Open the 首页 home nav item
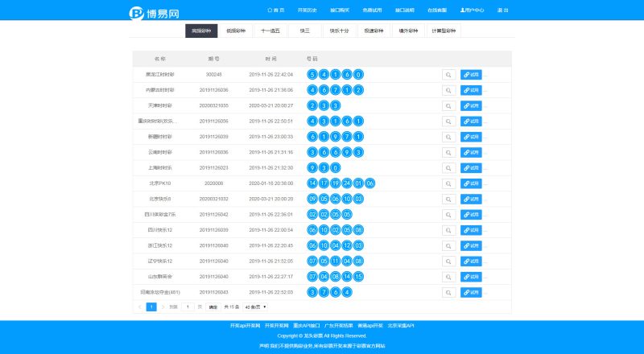 (276, 10)
